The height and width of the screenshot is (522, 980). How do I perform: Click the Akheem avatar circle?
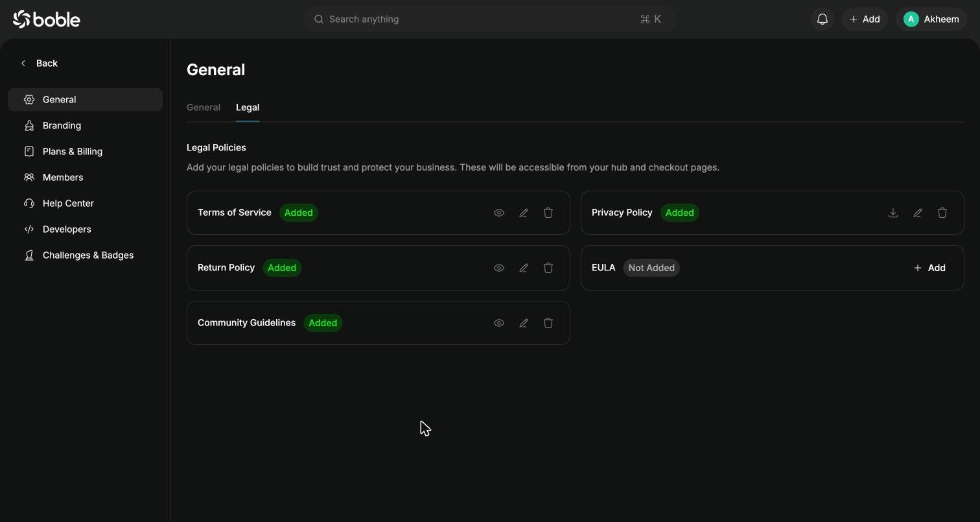(911, 19)
